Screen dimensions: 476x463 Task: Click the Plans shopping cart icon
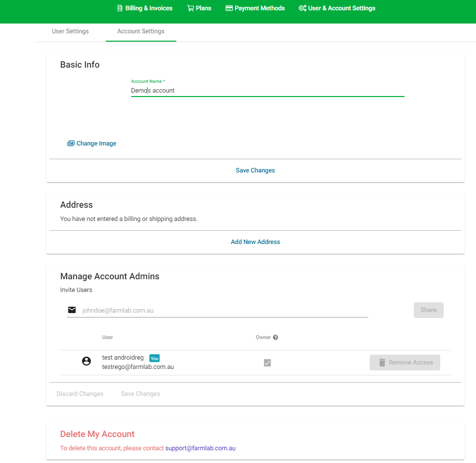pos(190,8)
